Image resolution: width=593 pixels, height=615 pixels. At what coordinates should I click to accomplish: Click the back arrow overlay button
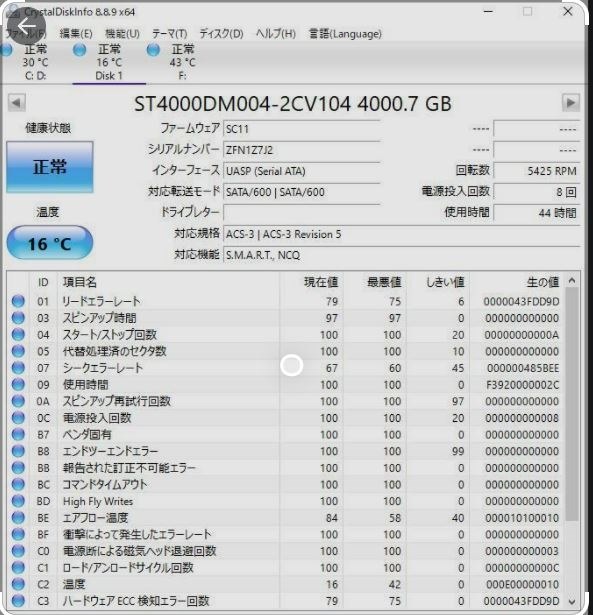(26, 26)
